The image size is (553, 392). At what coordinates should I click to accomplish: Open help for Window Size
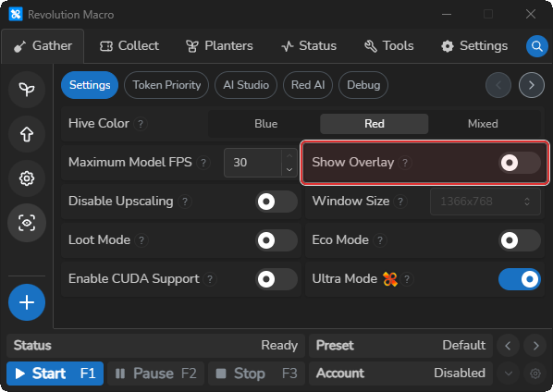point(400,202)
